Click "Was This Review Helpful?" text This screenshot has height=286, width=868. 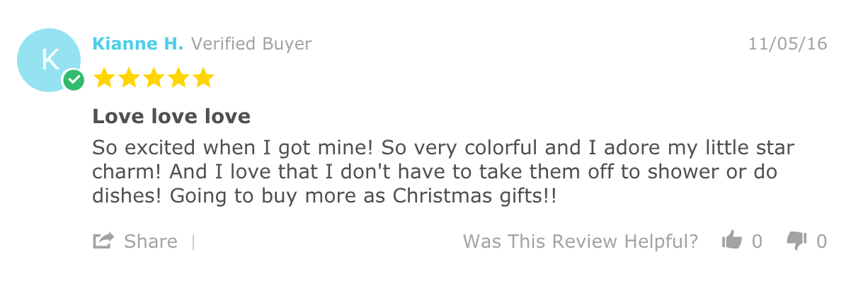click(x=580, y=241)
